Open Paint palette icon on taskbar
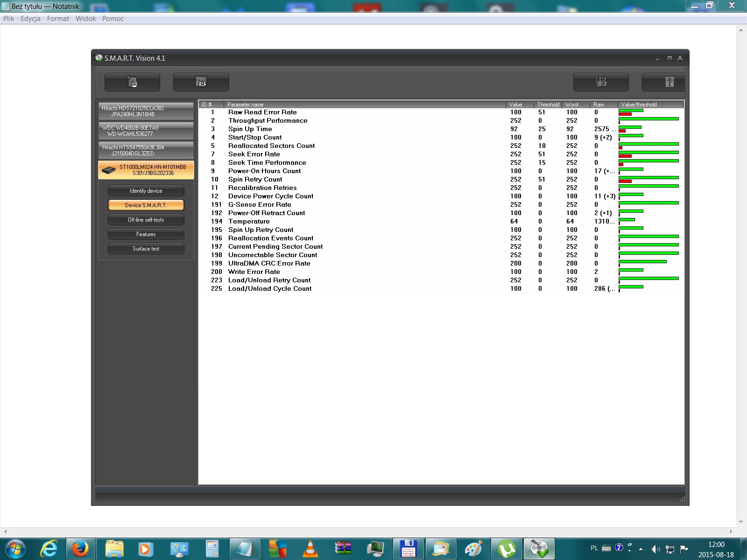 (473, 549)
